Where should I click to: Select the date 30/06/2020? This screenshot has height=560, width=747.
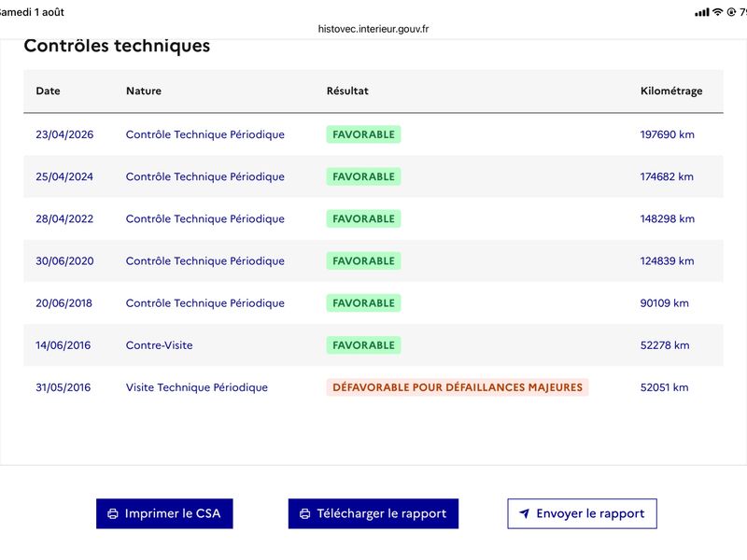(x=64, y=261)
